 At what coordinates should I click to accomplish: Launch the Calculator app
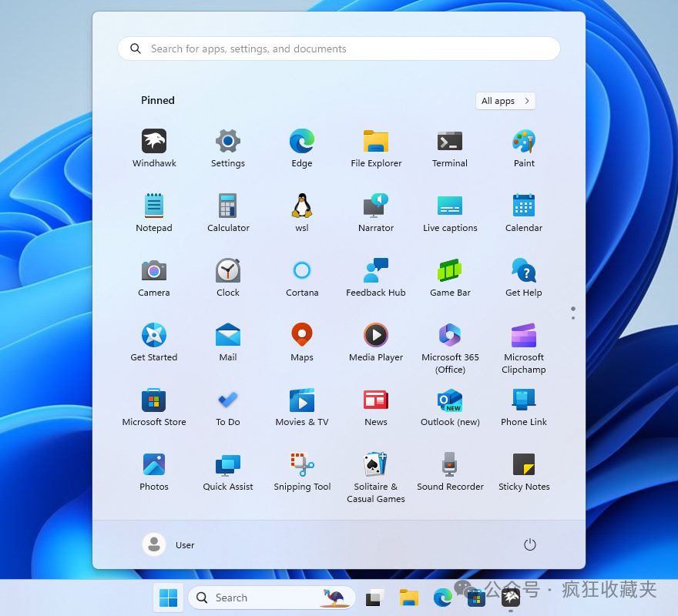[x=227, y=206]
